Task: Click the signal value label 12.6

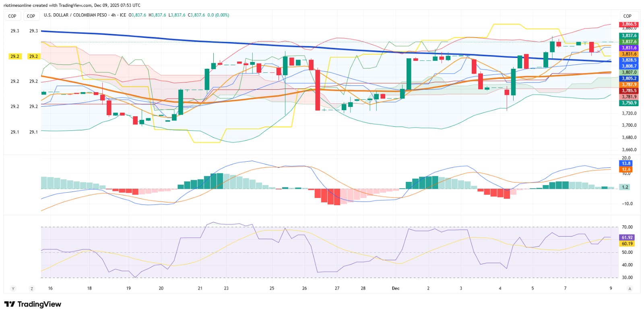Action: [x=626, y=169]
